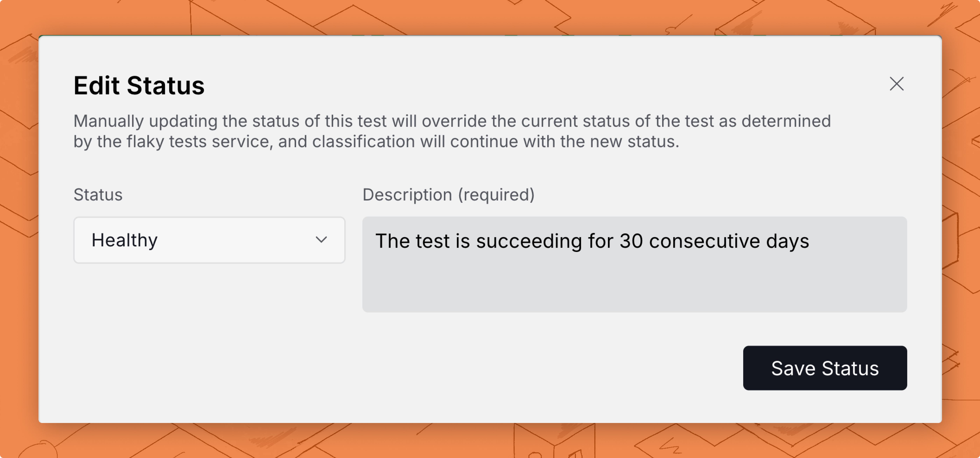The image size is (980, 458).
Task: Click the chevron arrow in the Status field
Action: 321,240
